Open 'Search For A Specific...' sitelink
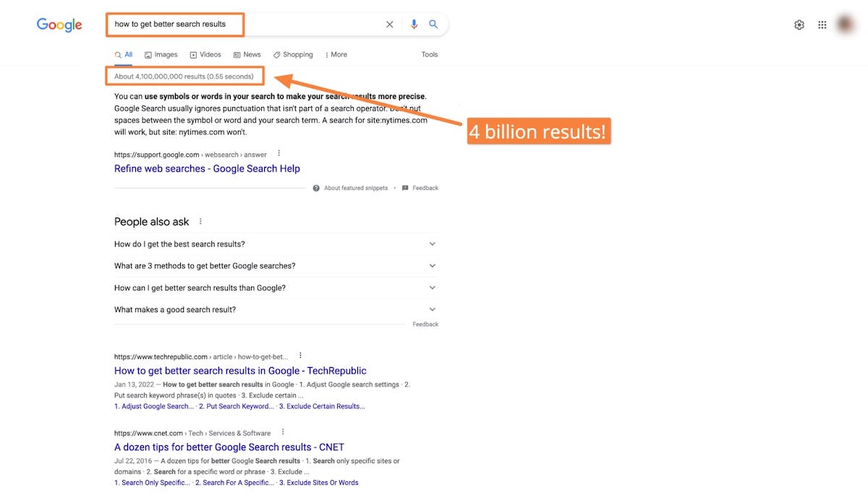The width and height of the screenshot is (868, 503). [x=234, y=483]
